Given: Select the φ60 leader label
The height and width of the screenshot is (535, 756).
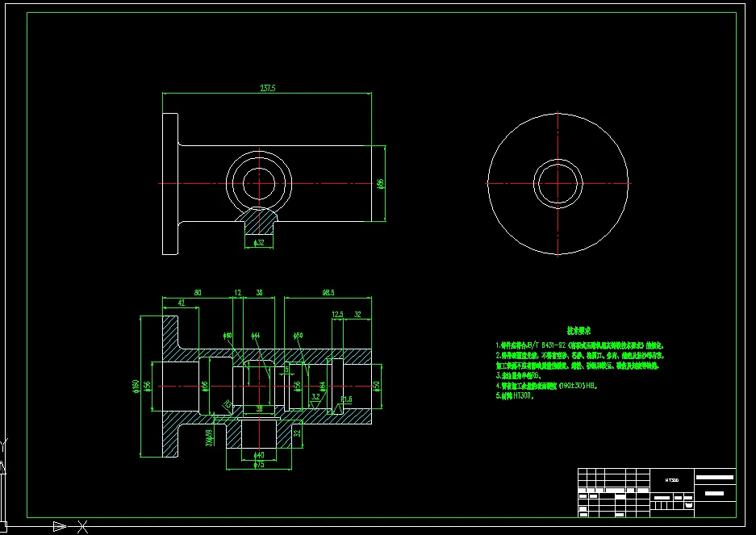Looking at the screenshot, I should tap(228, 335).
